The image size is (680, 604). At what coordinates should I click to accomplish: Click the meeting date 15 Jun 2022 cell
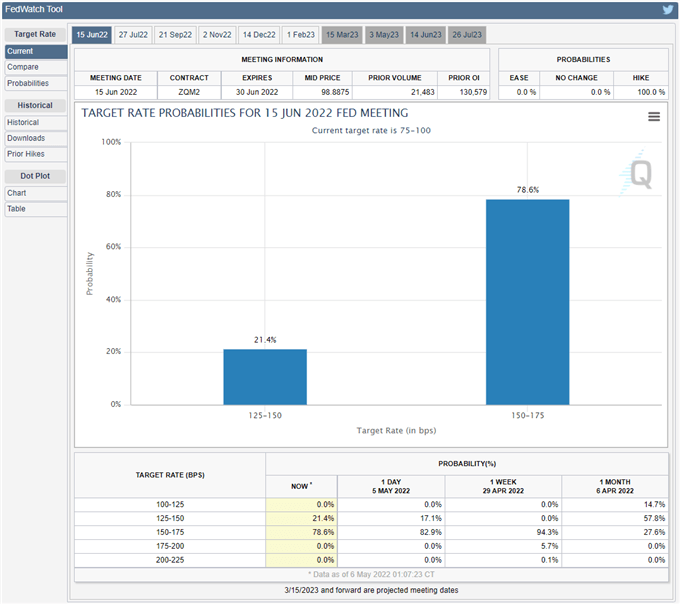coord(116,92)
